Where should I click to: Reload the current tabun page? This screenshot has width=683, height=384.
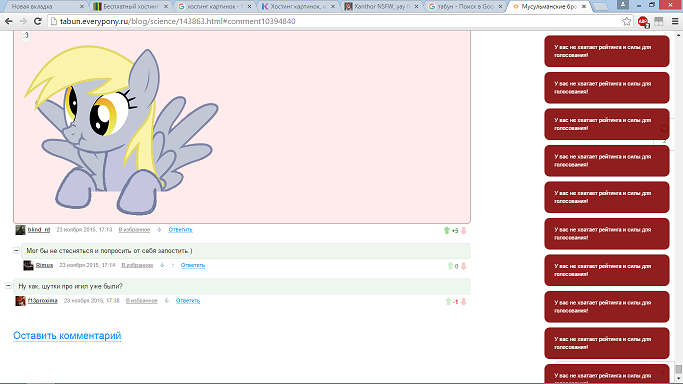click(x=38, y=21)
